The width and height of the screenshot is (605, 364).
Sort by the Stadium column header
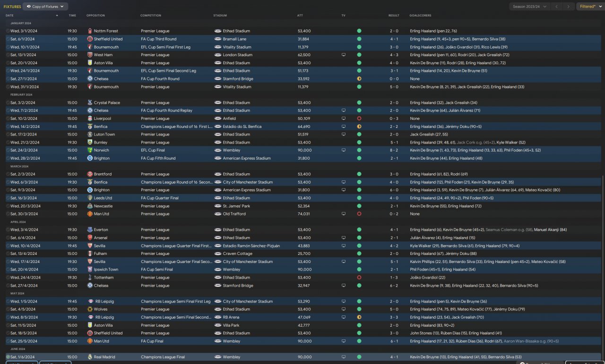220,16
